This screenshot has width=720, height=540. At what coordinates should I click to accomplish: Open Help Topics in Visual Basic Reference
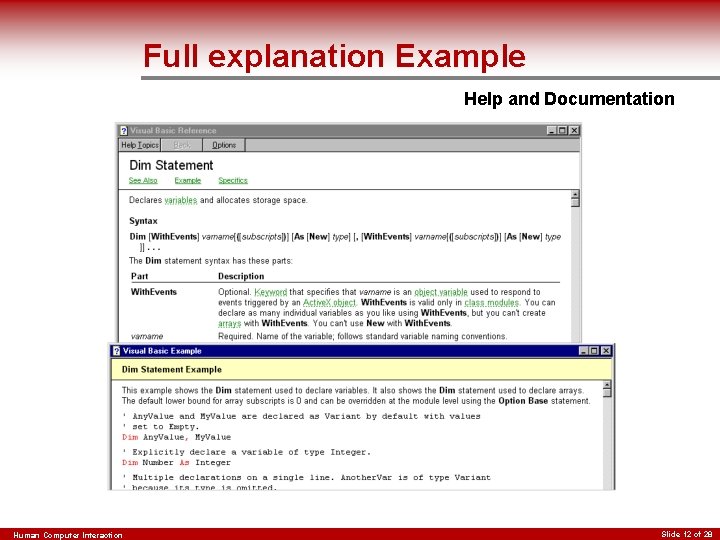[140, 145]
